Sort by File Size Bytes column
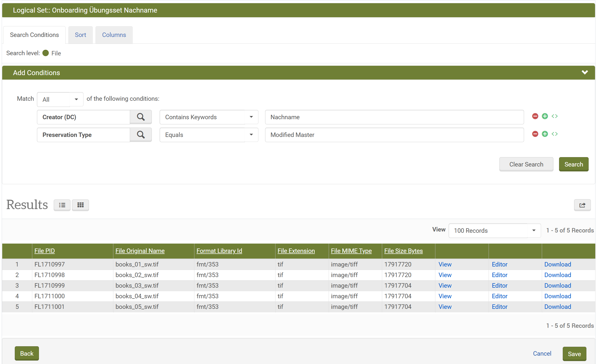The width and height of the screenshot is (597, 364). 403,251
